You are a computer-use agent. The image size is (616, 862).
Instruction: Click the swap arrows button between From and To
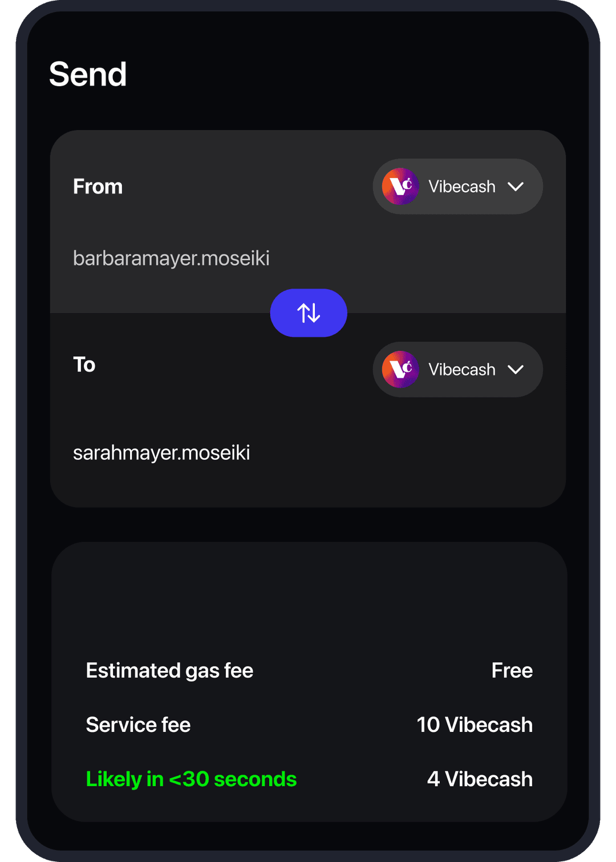pos(309,313)
